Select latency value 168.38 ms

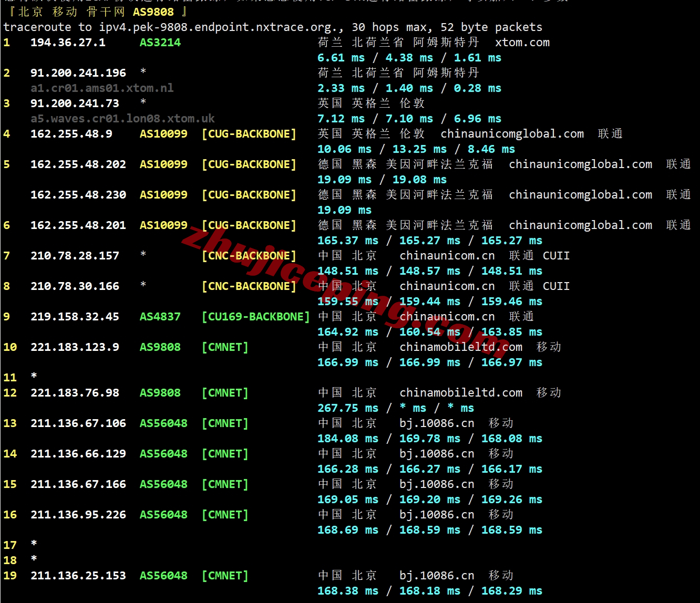click(x=348, y=591)
